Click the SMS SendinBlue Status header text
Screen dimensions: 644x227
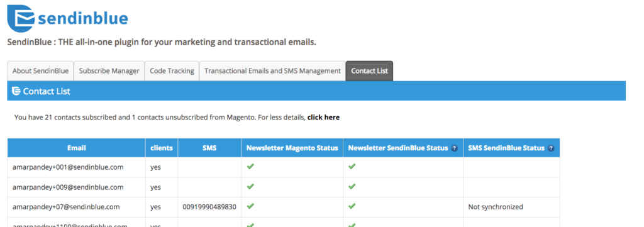click(x=506, y=148)
